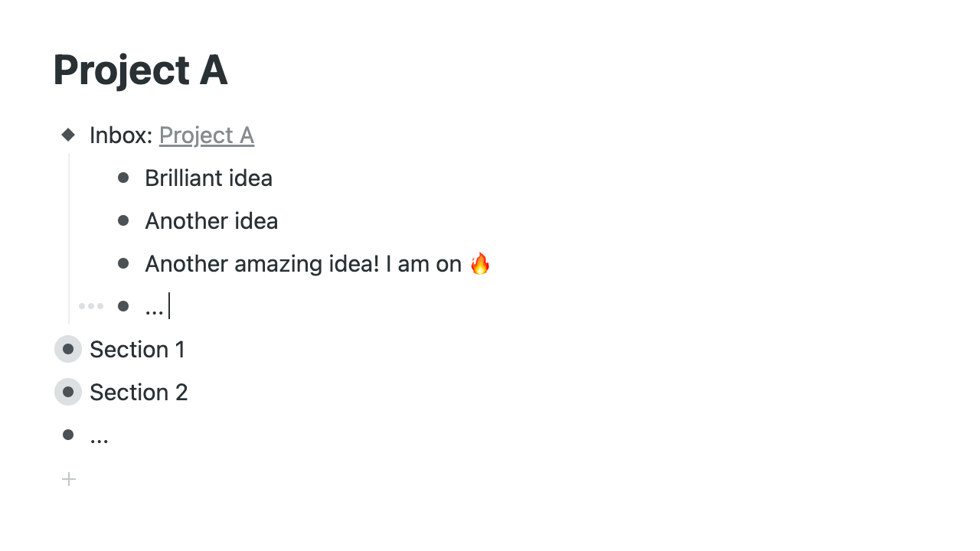Zoom into the Another idea bullet

(x=123, y=220)
